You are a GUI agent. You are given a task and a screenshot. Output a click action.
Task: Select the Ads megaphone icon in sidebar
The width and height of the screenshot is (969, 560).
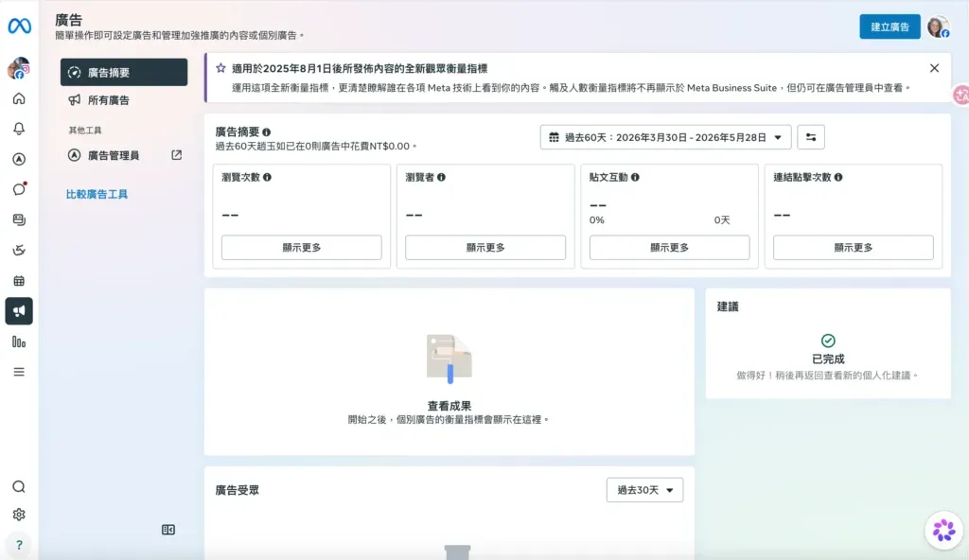click(19, 311)
